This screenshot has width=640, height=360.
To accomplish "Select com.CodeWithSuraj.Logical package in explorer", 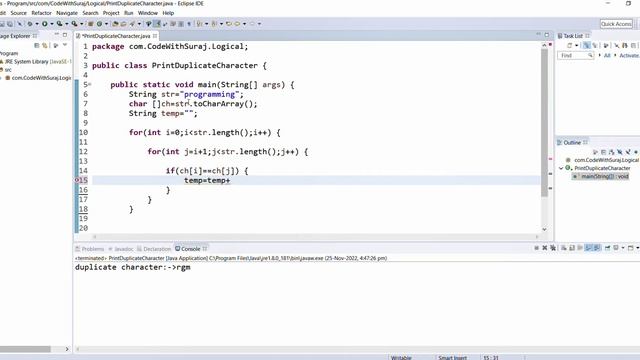I will tap(38, 78).
